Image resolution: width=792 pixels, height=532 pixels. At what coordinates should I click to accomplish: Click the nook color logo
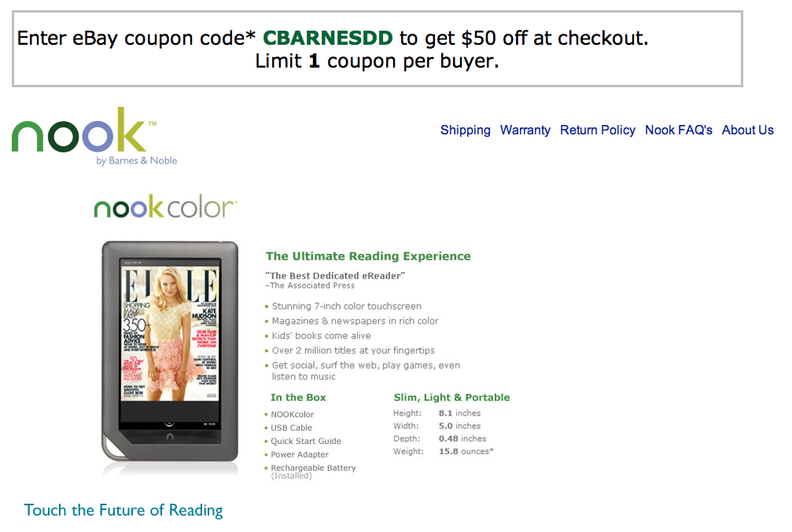pyautogui.click(x=165, y=207)
